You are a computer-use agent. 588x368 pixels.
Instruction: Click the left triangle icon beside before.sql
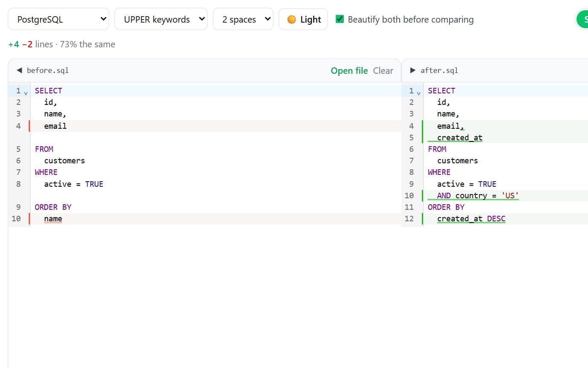click(19, 70)
